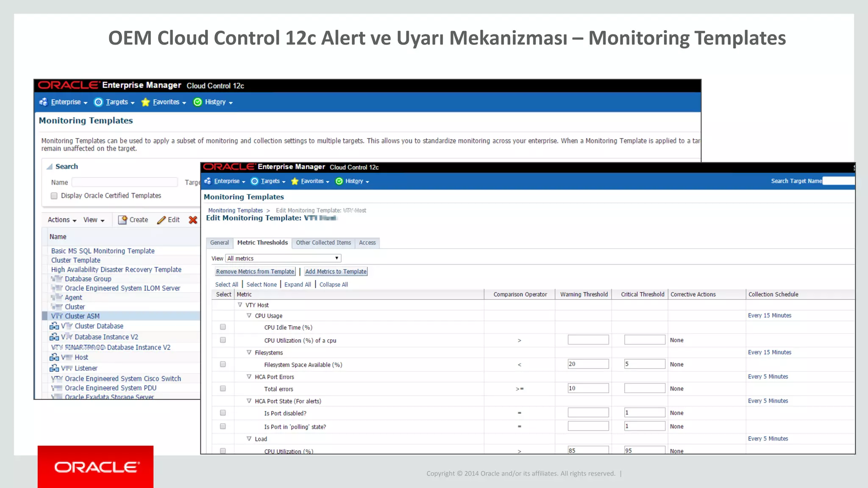Open the Other Collected Items tab
This screenshot has height=488, width=868.
point(323,243)
